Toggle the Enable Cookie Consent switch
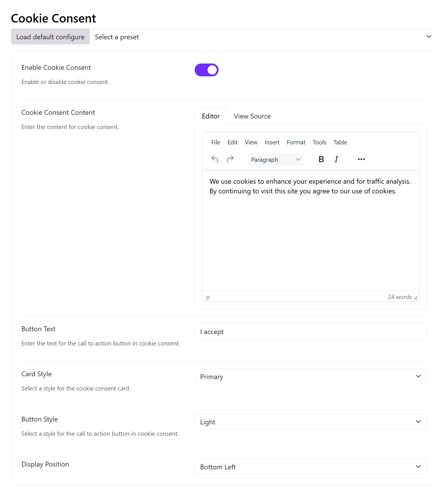Viewport: 448px width, 497px height. [x=207, y=70]
